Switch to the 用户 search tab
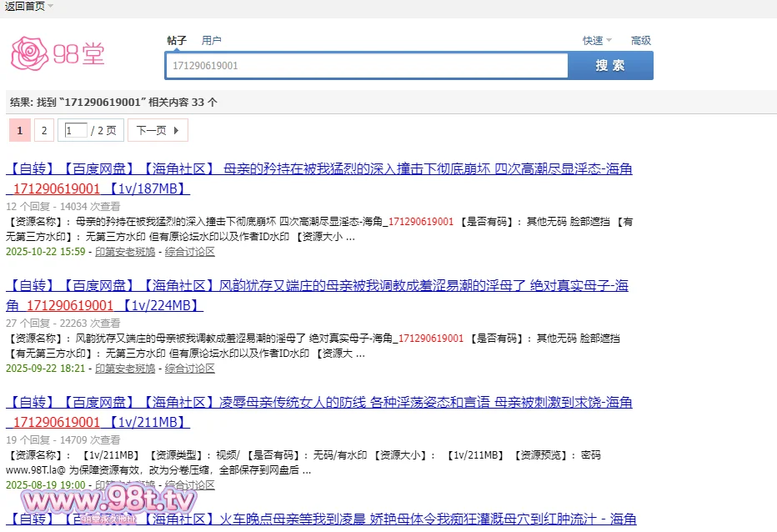This screenshot has width=777, height=532. click(212, 41)
